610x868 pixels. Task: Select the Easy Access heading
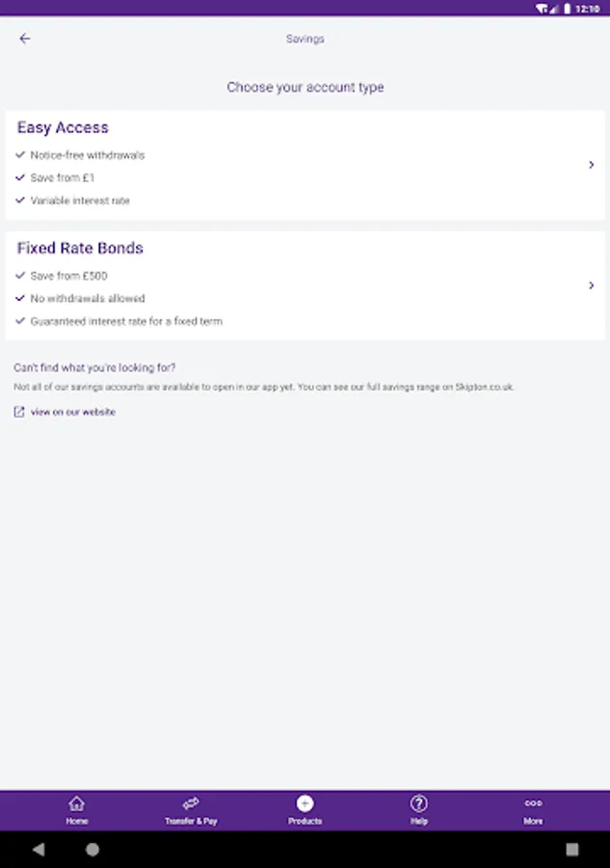click(63, 127)
